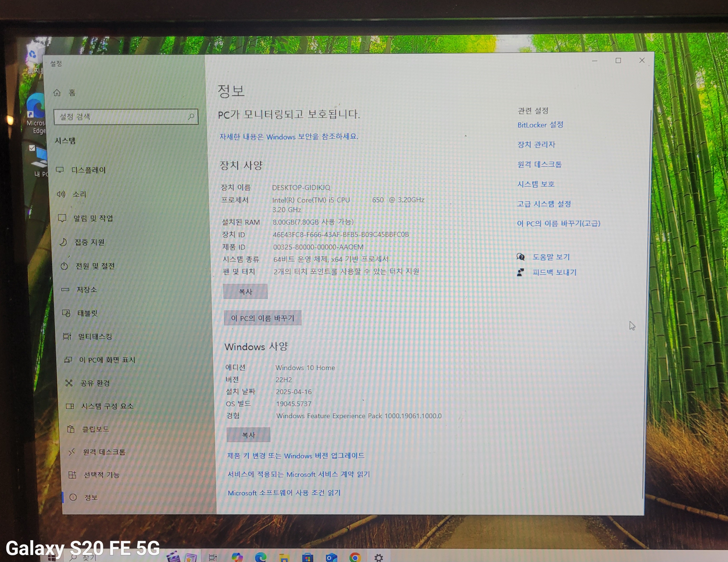Open 원격 데스크톱 link under 관련 설정
The height and width of the screenshot is (562, 728).
(x=539, y=164)
